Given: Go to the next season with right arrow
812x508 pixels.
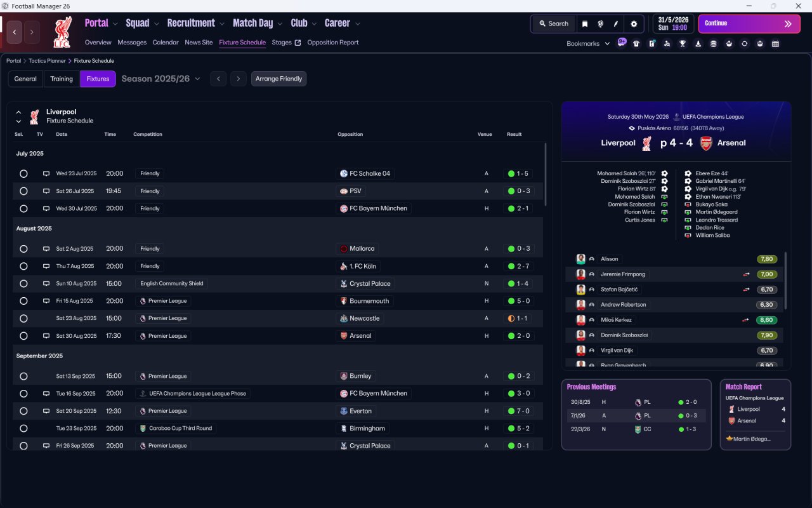Looking at the screenshot, I should [238, 79].
